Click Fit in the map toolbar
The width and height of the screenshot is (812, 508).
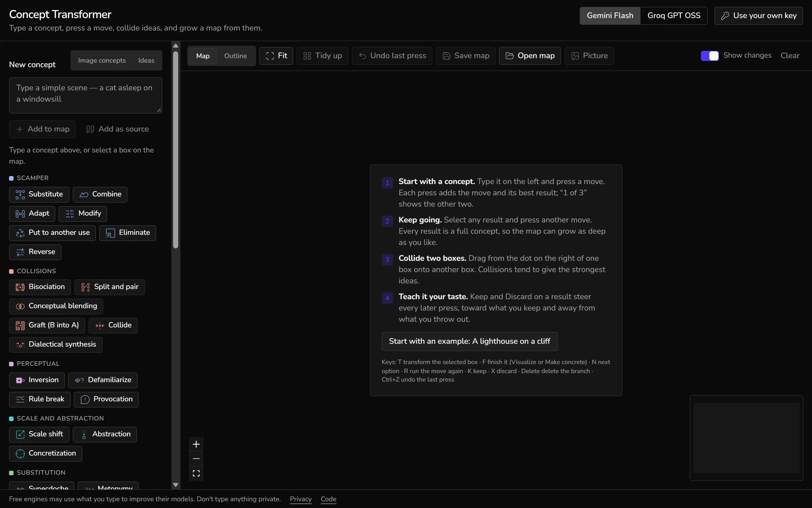coord(276,56)
